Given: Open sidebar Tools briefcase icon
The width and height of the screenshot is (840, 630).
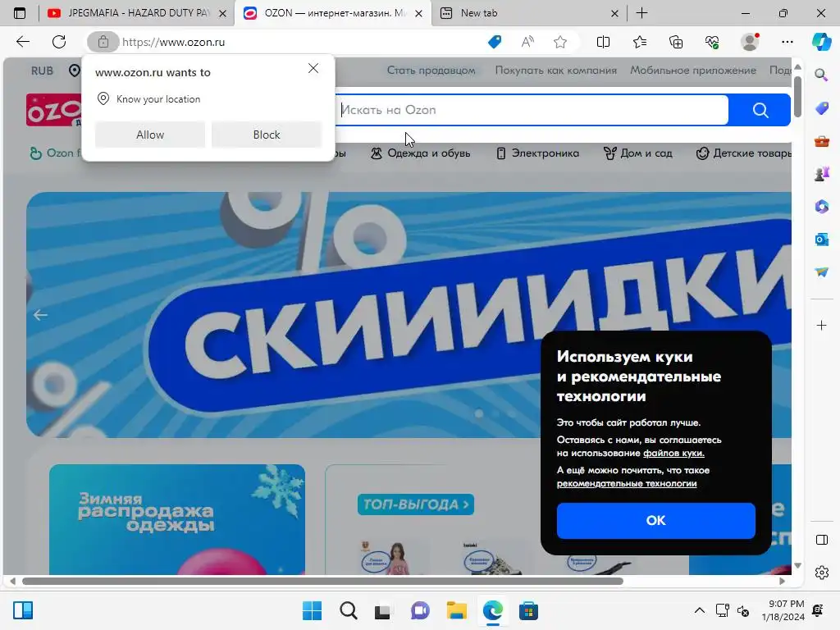Looking at the screenshot, I should click(821, 141).
